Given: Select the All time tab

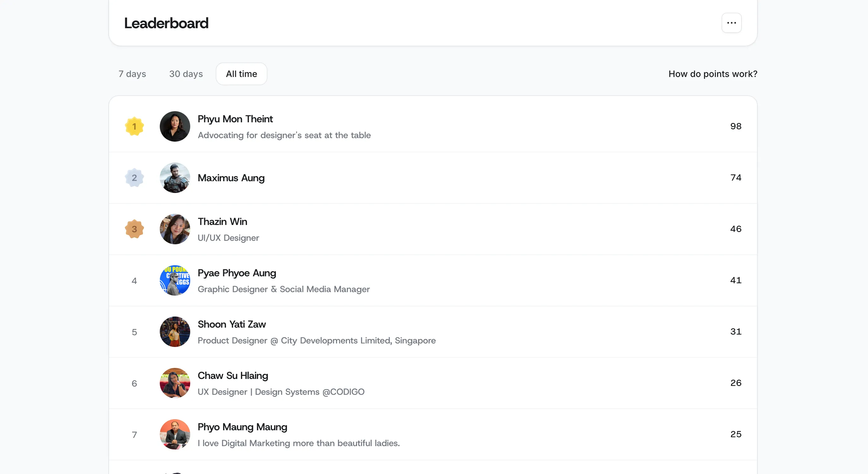Looking at the screenshot, I should [x=241, y=74].
